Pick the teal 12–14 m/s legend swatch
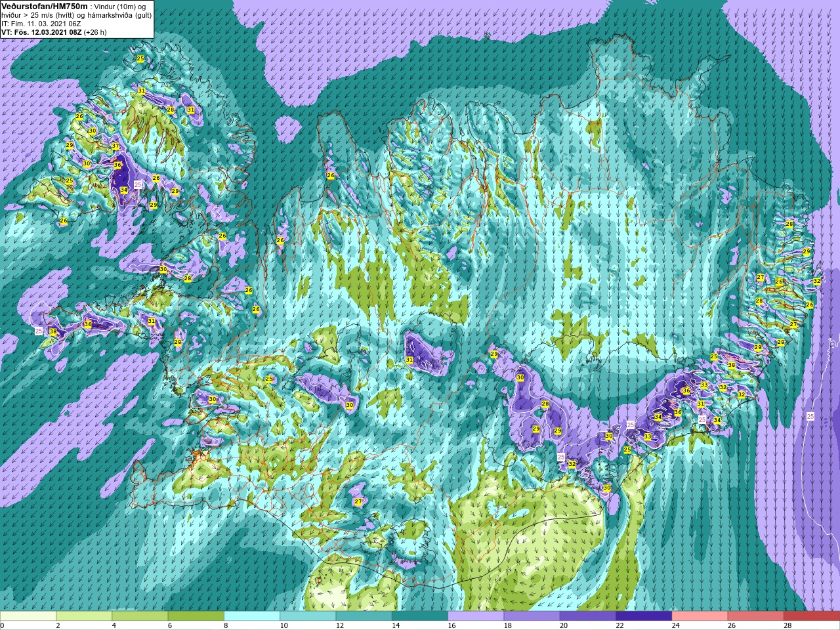The height and width of the screenshot is (630, 840). pyautogui.click(x=364, y=616)
